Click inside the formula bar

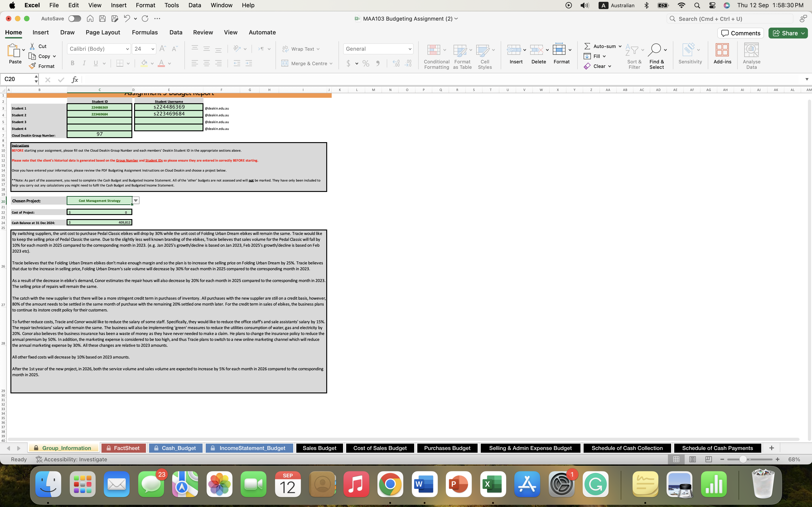click(268, 79)
